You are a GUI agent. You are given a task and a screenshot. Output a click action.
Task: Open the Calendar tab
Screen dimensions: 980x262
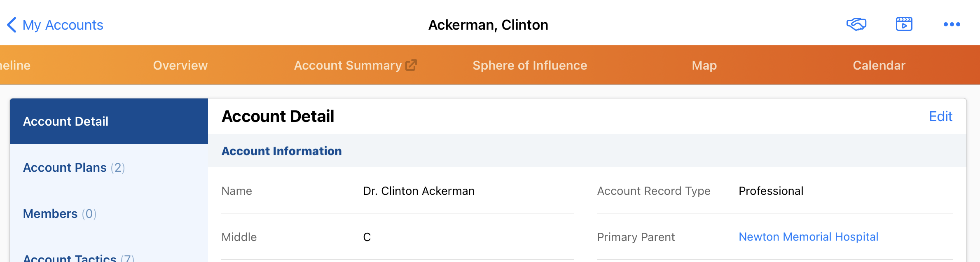[x=879, y=65]
